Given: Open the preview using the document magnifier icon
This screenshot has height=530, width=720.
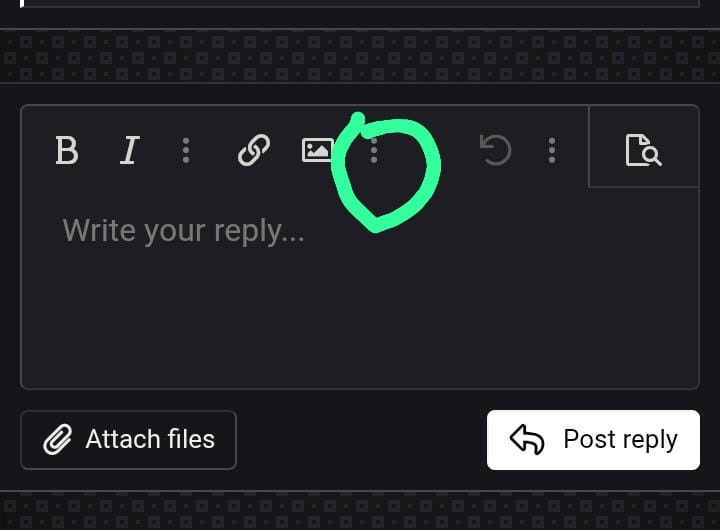Looking at the screenshot, I should [644, 150].
